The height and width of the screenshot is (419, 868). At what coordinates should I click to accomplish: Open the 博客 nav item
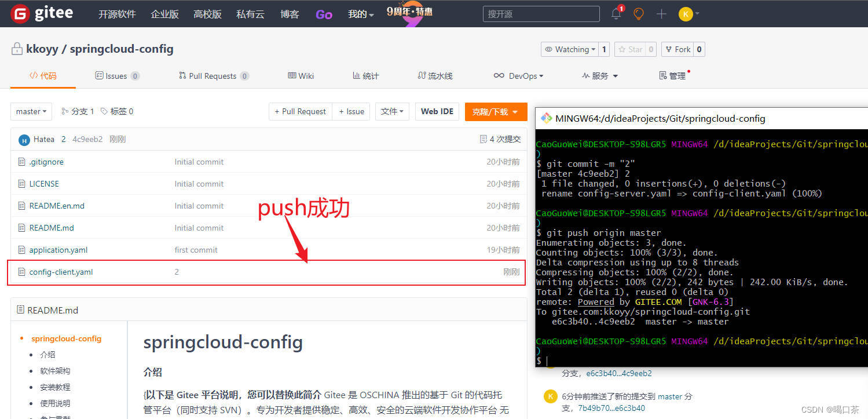[x=290, y=14]
